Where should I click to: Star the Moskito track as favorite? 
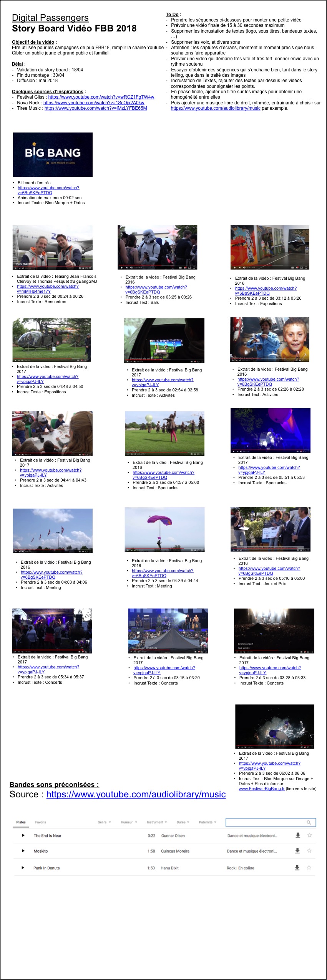309,850
